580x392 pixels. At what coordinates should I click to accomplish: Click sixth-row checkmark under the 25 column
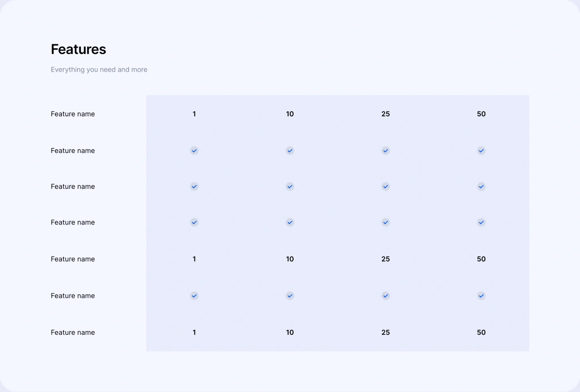[385, 296]
